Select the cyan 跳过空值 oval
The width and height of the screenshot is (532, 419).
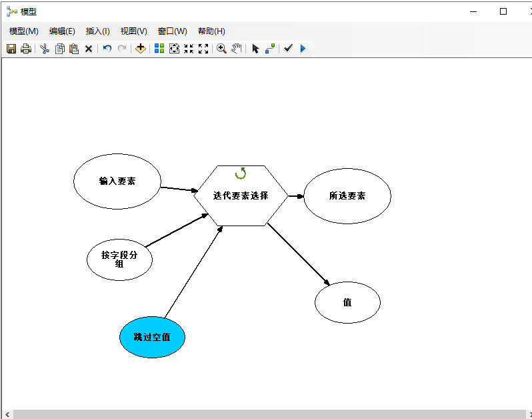(152, 337)
